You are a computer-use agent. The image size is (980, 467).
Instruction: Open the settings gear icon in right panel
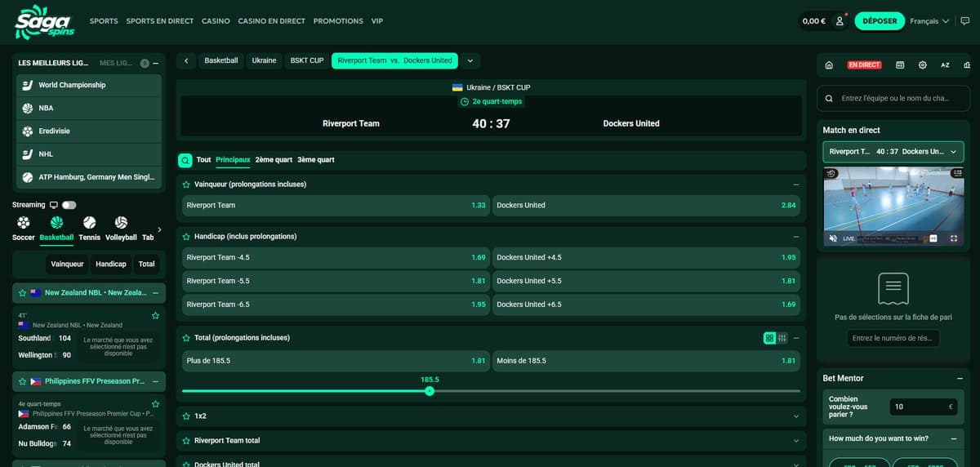pyautogui.click(x=922, y=64)
